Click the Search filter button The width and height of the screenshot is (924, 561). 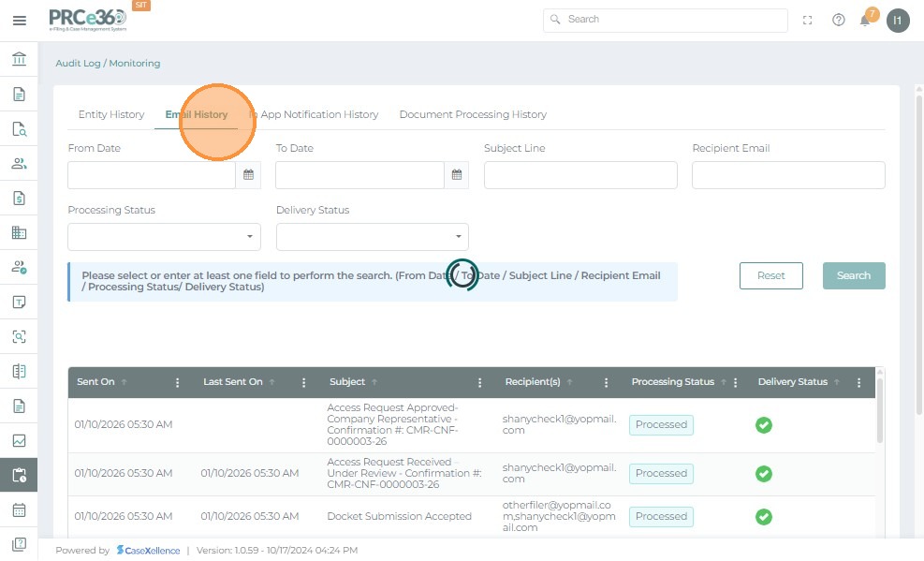tap(854, 275)
